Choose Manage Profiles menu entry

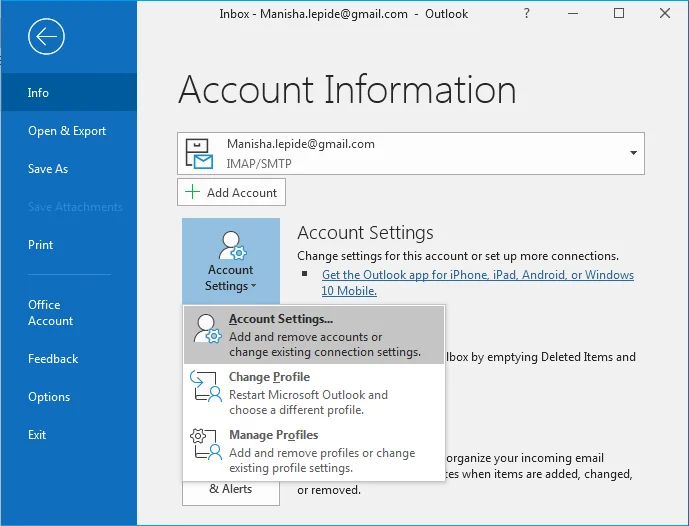pyautogui.click(x=314, y=451)
